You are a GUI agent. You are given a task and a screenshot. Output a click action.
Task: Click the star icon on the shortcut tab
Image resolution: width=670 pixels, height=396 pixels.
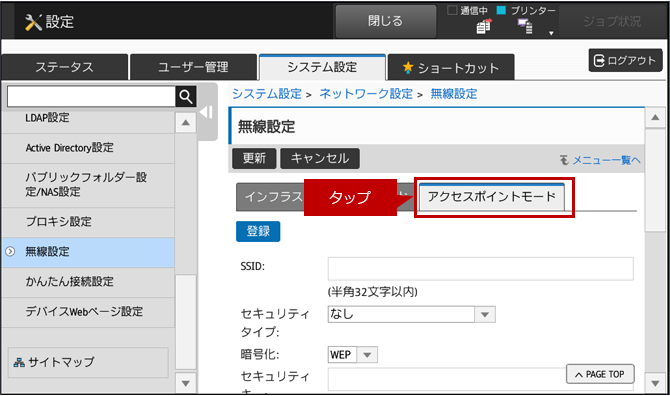[x=408, y=67]
